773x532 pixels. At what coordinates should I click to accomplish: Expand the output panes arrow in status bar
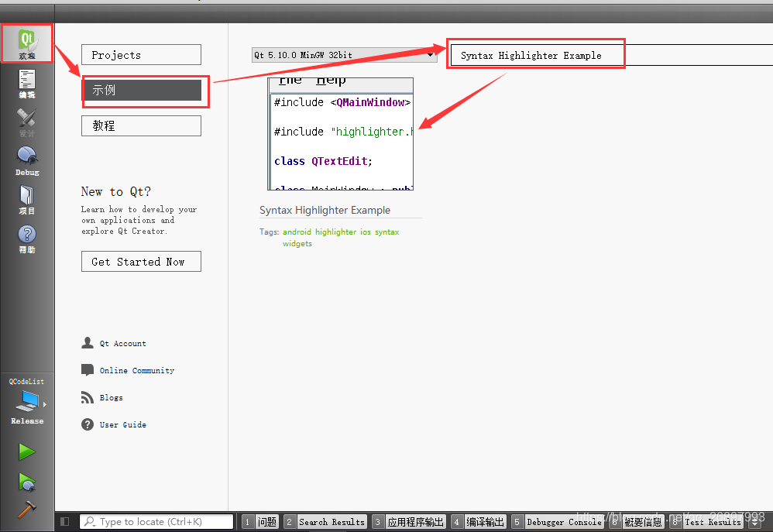click(x=754, y=522)
